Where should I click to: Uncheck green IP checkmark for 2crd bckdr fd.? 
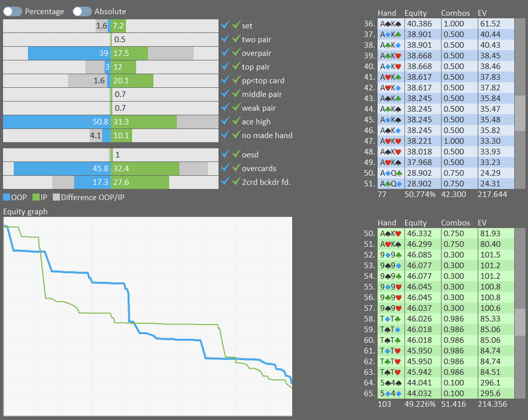coord(236,181)
